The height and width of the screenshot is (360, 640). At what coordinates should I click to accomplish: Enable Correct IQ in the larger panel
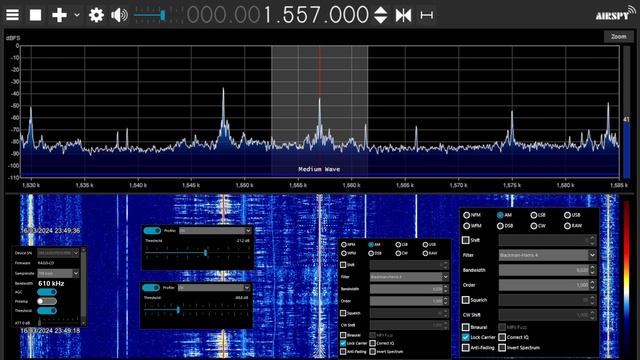click(x=502, y=338)
